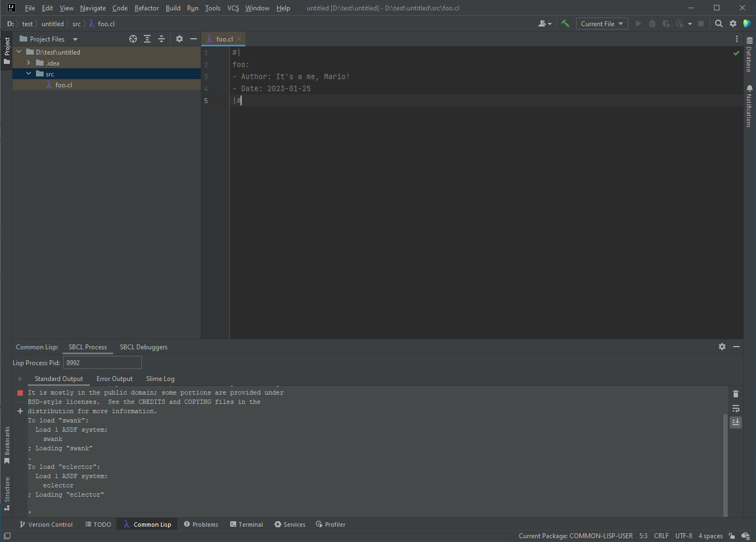This screenshot has width=756, height=542.
Task: Open the user account icon menu
Action: (x=545, y=23)
